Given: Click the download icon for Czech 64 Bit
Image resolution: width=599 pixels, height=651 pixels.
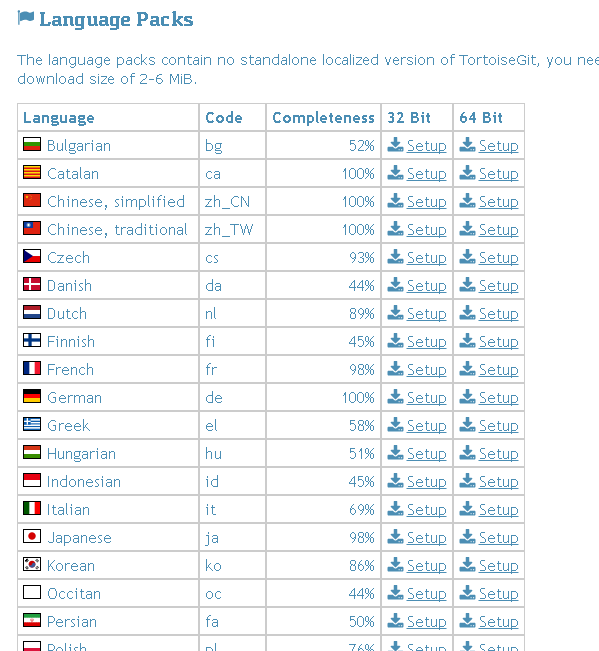Looking at the screenshot, I should point(467,257).
